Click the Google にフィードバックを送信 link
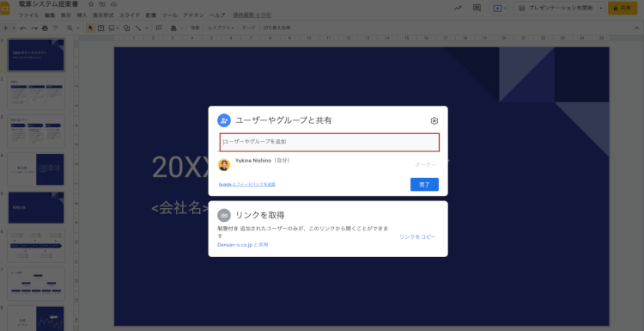The image size is (644, 331). pos(246,184)
